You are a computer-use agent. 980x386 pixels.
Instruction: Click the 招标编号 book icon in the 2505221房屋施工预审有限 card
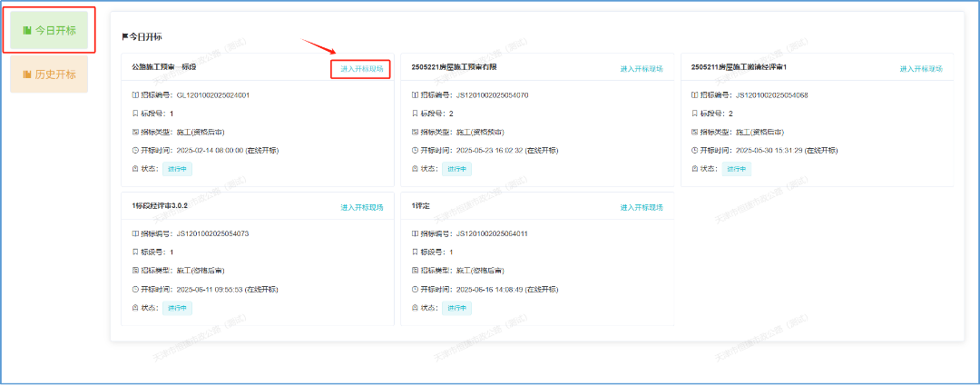415,95
